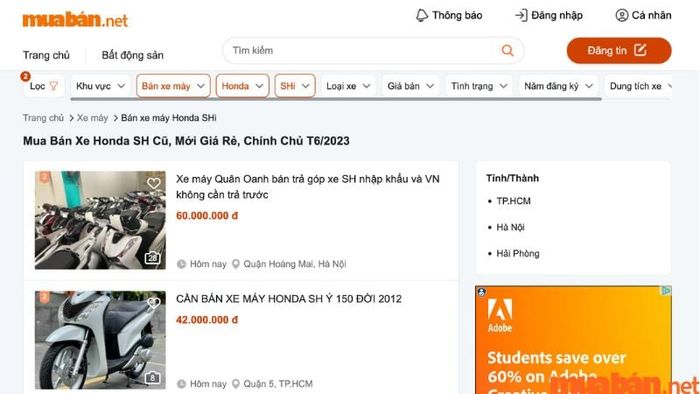700x394 pixels.
Task: Click price 42.000.000 đ
Action: pos(207,319)
